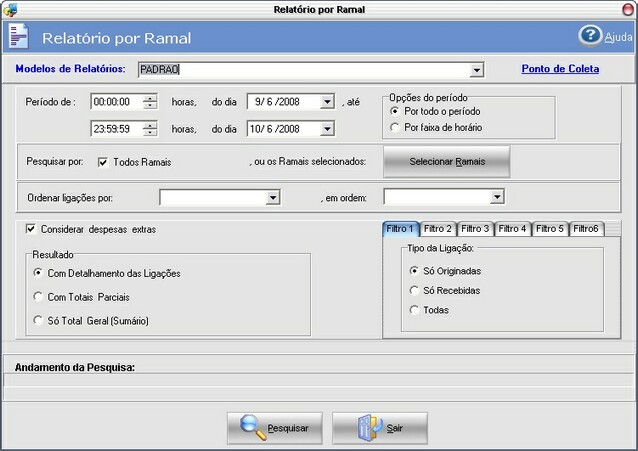638x451 pixels.
Task: Click spinner on end time 23:59:59
Action: (150, 129)
